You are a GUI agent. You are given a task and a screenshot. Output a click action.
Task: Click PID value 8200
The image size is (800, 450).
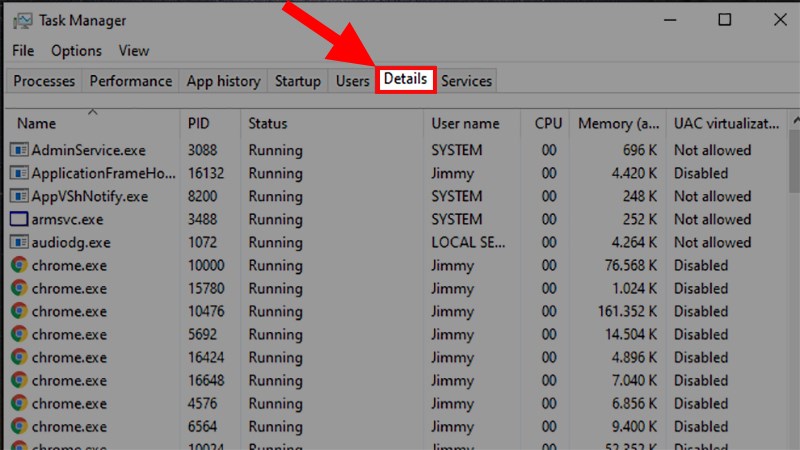coord(203,196)
